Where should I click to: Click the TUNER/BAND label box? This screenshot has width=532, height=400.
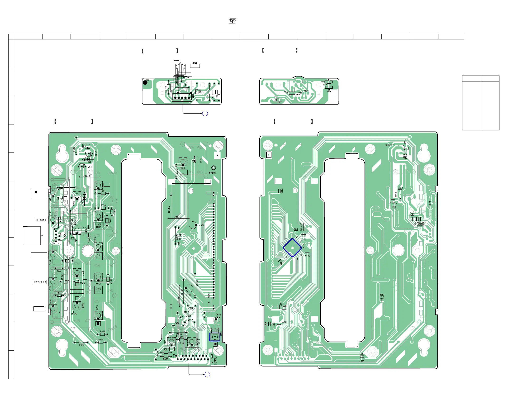[x=98, y=226]
